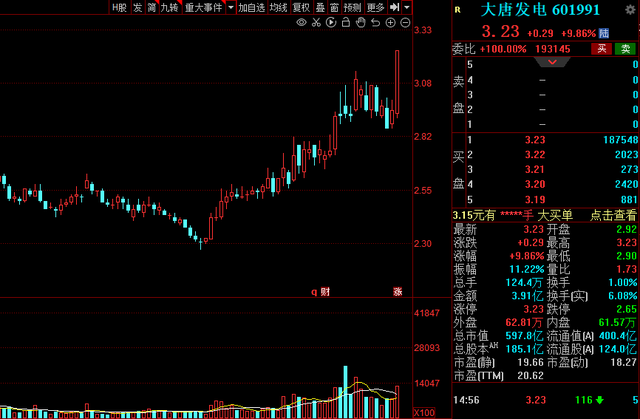
Task: Toggle the eye visibility icon above chart
Action: click(301, 22)
